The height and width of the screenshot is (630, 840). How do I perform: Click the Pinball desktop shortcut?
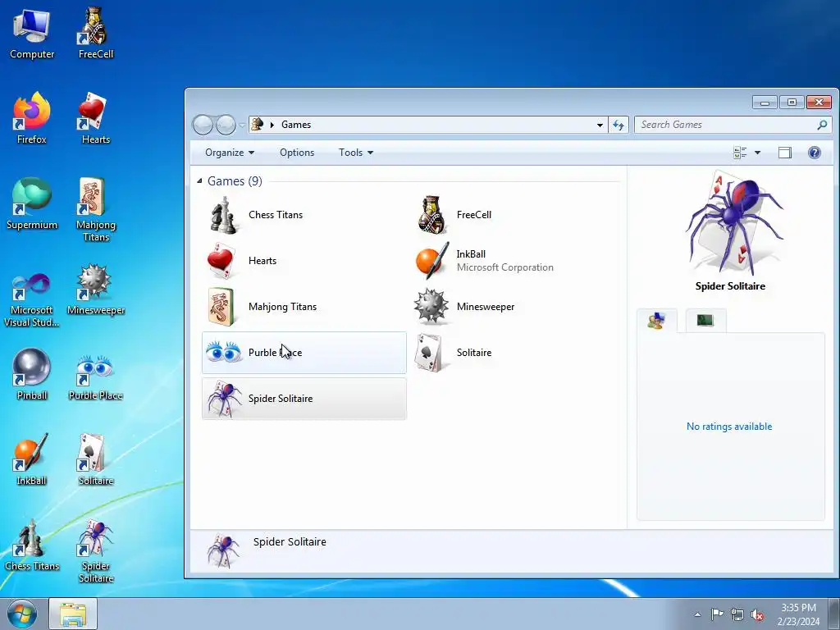point(32,374)
